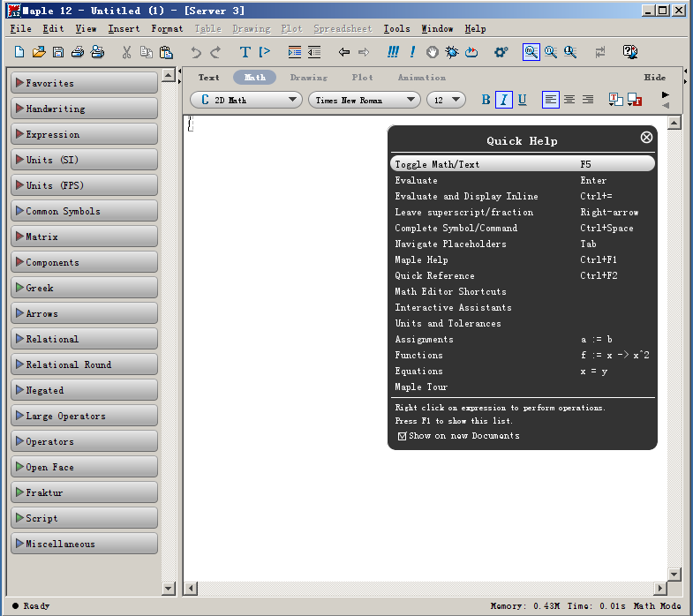Align text left
693x616 pixels.
(x=551, y=100)
